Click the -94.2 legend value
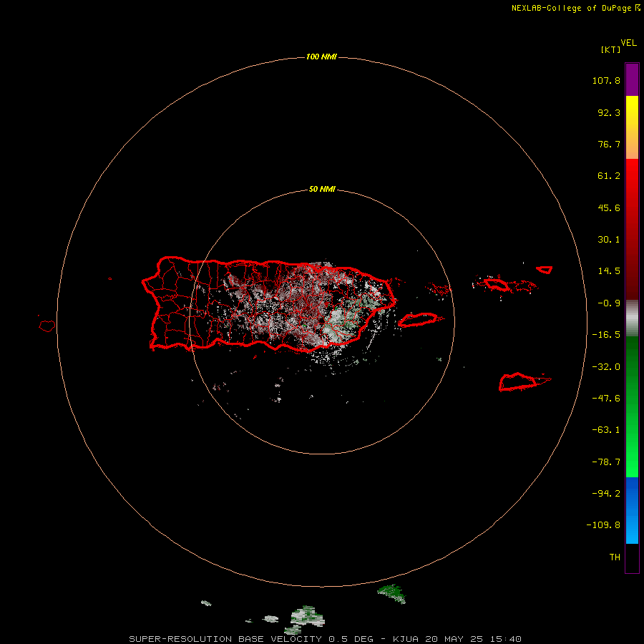 point(606,494)
